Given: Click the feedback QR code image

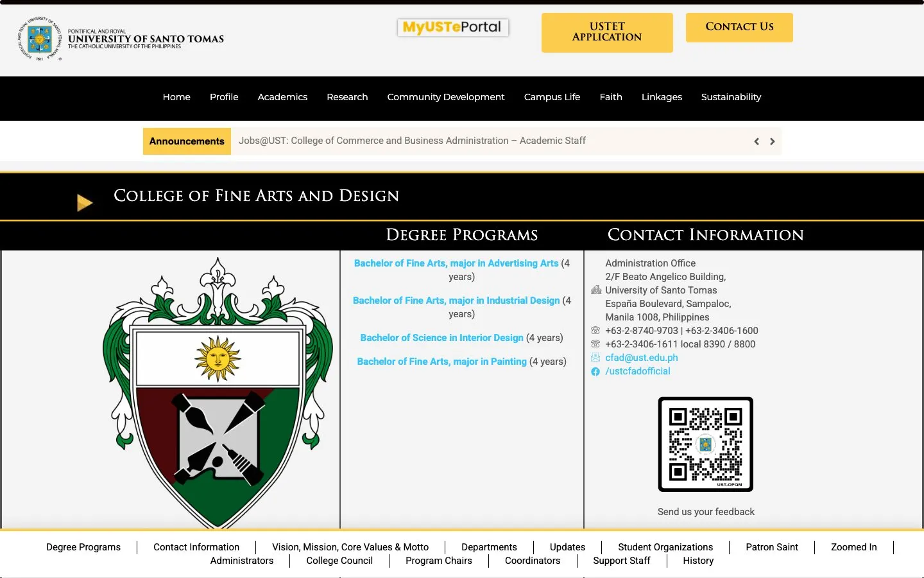Looking at the screenshot, I should [706, 444].
